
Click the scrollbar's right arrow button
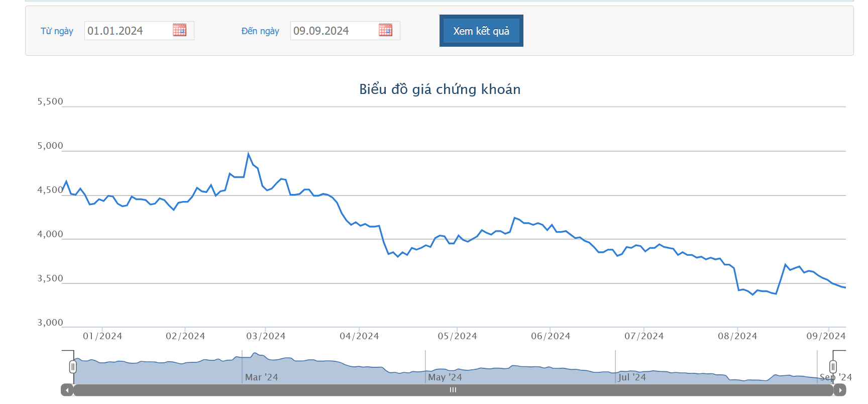[840, 390]
